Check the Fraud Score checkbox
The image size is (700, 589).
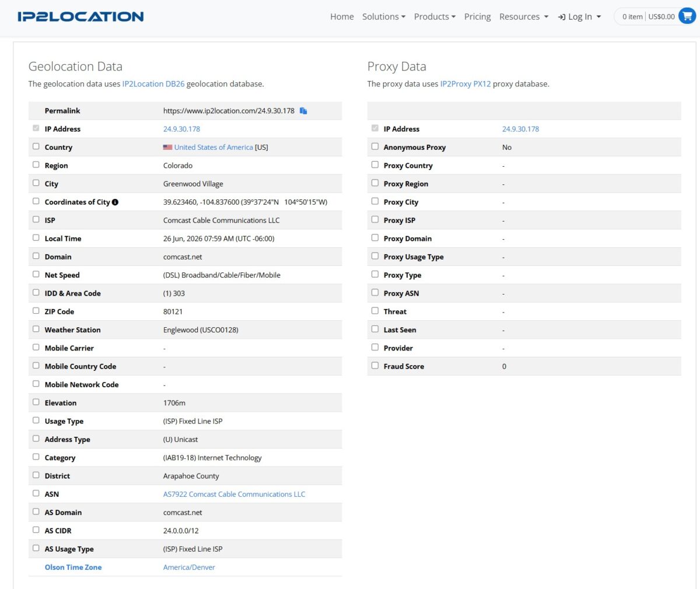[x=375, y=365]
